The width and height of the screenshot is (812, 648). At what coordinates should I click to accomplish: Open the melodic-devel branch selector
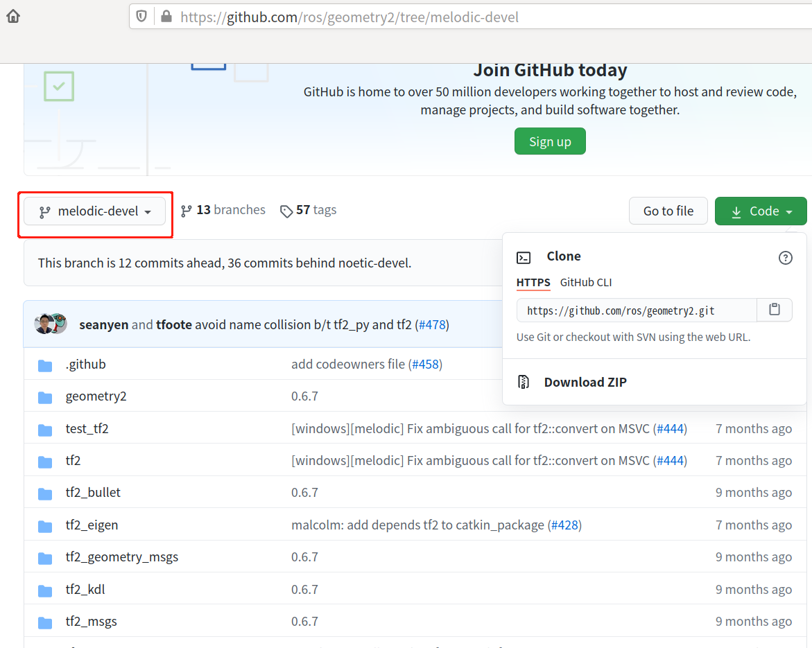point(94,211)
